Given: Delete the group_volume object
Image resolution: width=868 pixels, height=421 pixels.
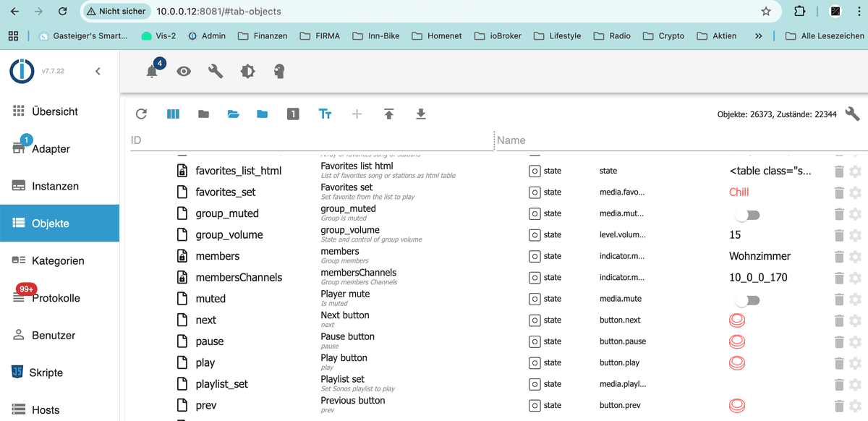Looking at the screenshot, I should (839, 235).
